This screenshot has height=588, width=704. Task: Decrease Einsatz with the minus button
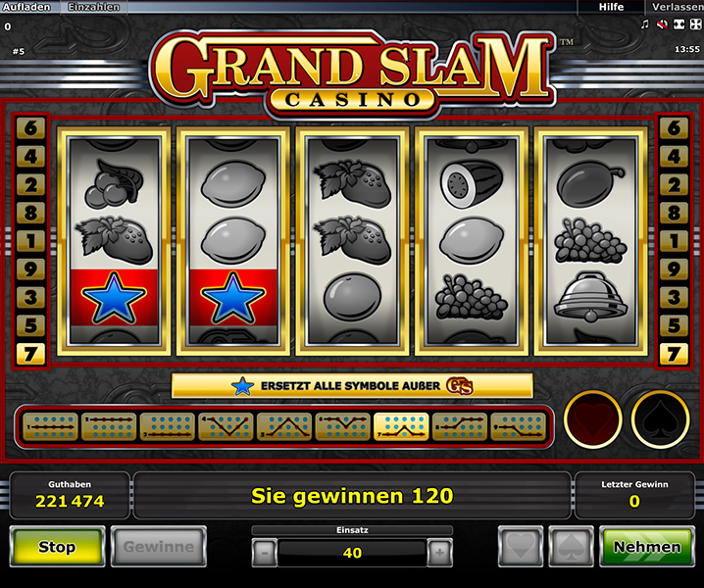click(265, 553)
